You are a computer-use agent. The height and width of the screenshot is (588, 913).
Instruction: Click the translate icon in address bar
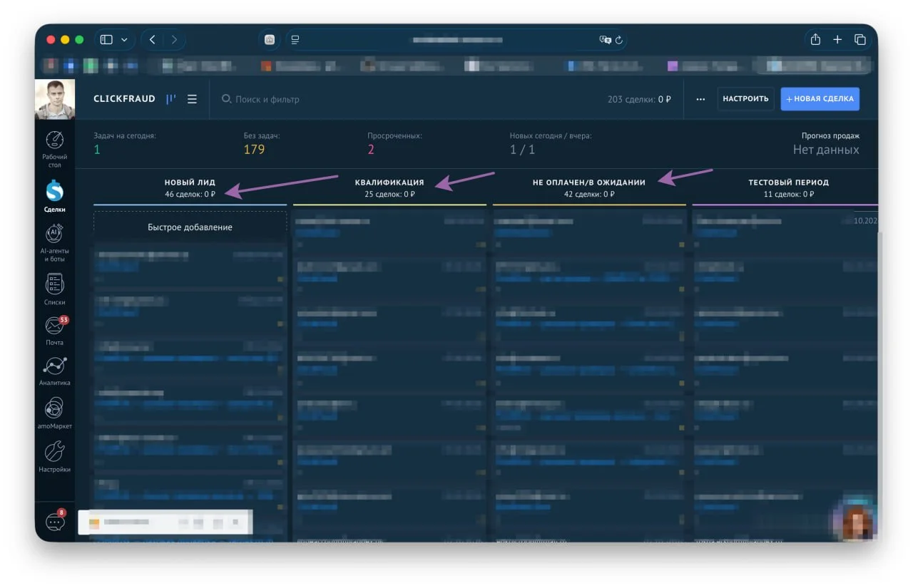tap(606, 40)
